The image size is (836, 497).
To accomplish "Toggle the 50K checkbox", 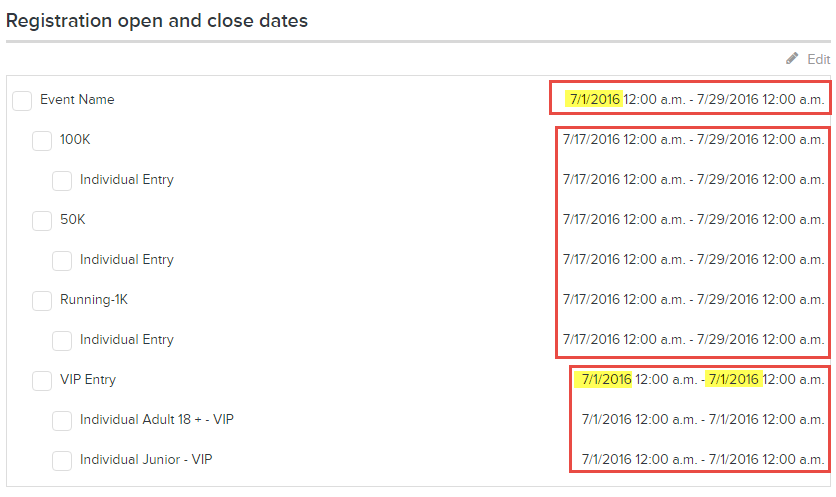I will click(x=42, y=221).
